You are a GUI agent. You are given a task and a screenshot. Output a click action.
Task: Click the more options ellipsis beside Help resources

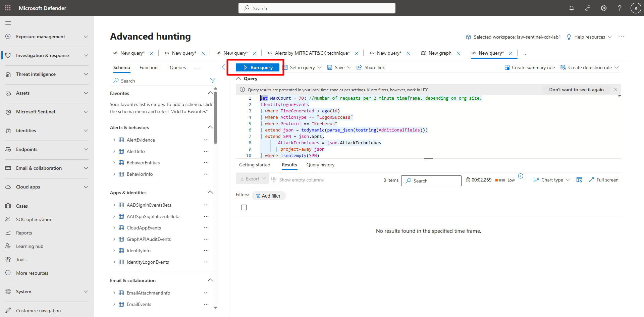point(621,37)
